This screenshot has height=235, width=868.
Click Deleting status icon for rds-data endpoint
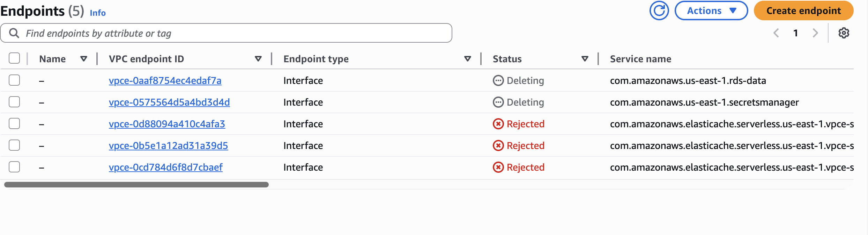point(498,80)
